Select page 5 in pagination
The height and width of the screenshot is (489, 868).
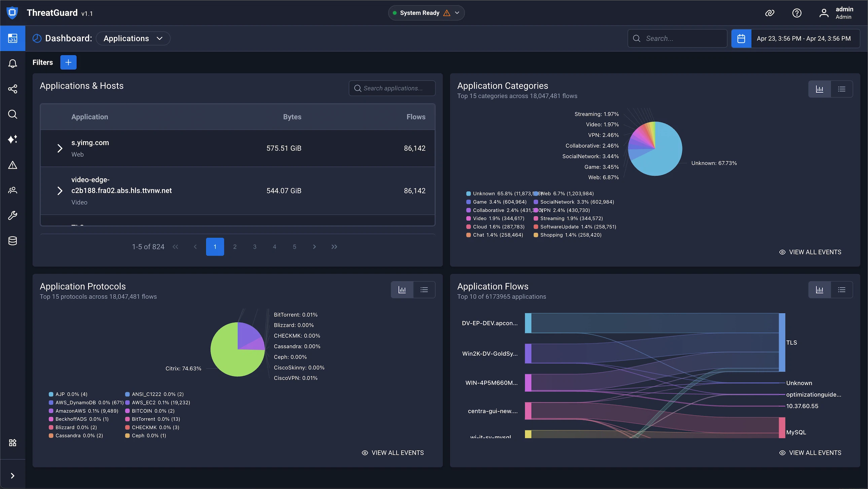294,247
